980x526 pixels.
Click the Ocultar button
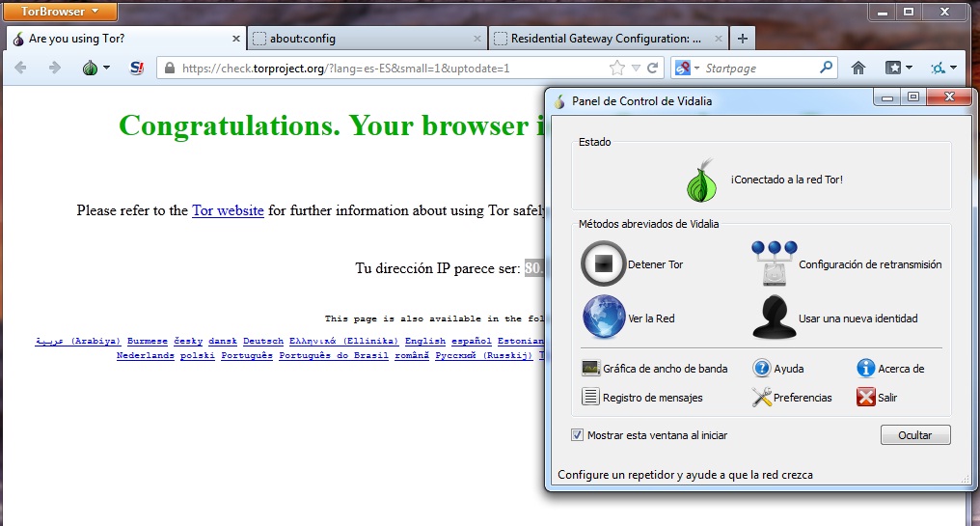tap(915, 434)
